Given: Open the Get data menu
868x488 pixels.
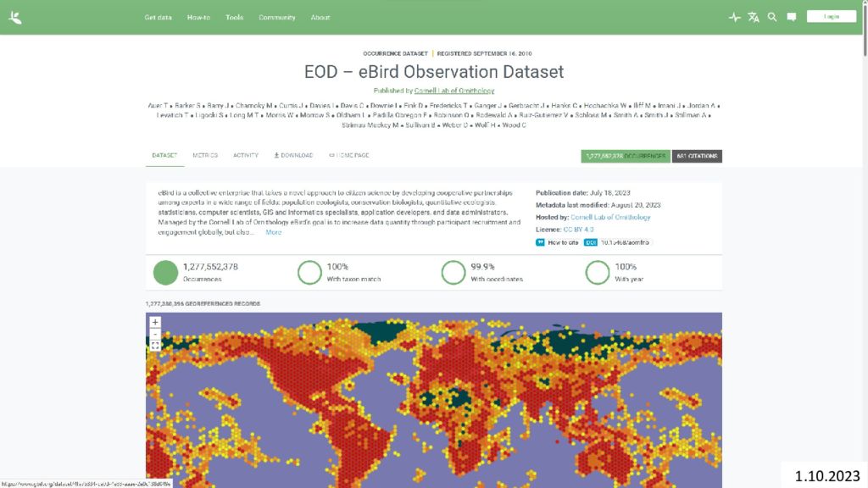Looking at the screenshot, I should coord(159,18).
